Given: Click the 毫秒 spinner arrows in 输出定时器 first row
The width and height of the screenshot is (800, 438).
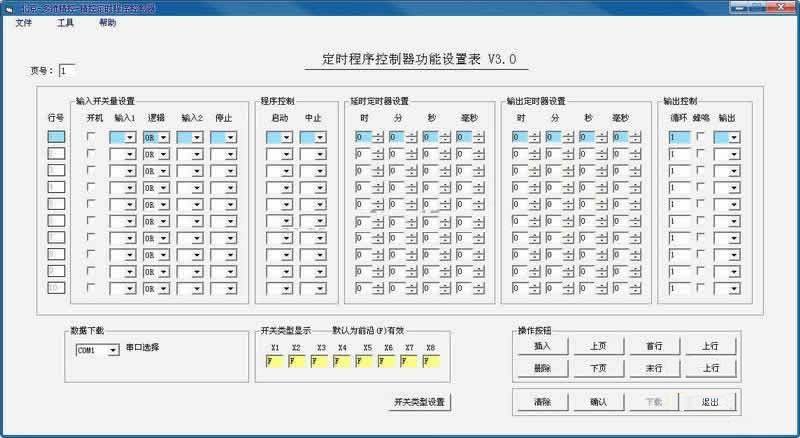Looking at the screenshot, I should coord(635,137).
